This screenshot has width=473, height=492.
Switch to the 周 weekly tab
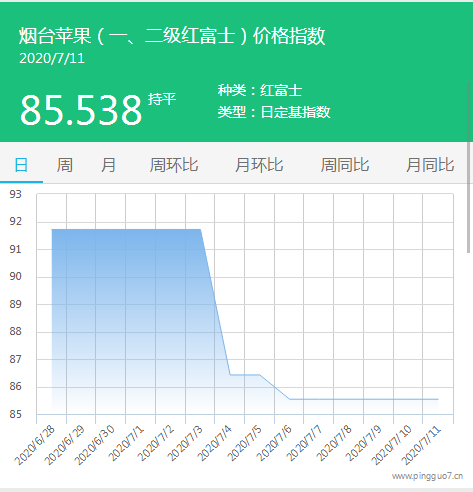pyautogui.click(x=65, y=165)
